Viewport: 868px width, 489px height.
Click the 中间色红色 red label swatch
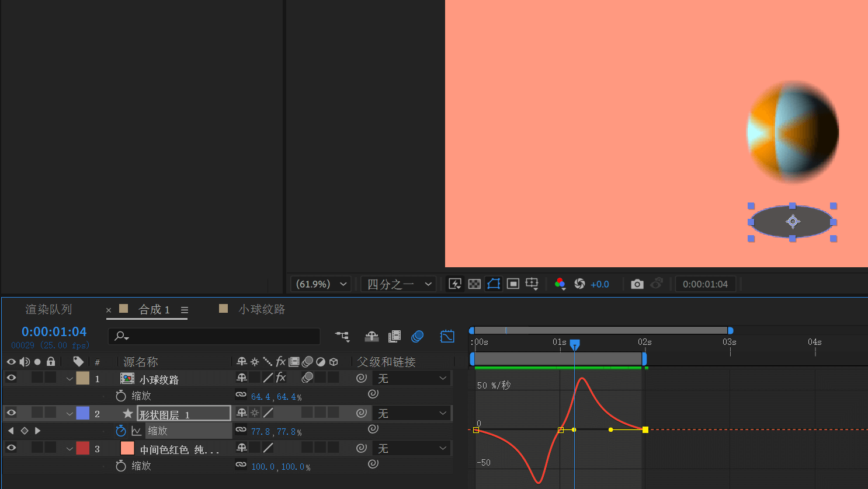tap(83, 448)
